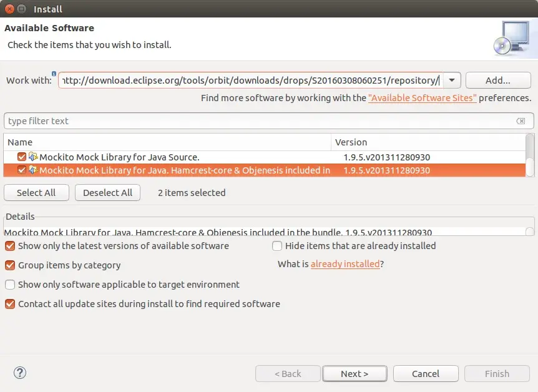Close the Install dialog window
Viewport: 538px width, 392px height.
[9, 9]
